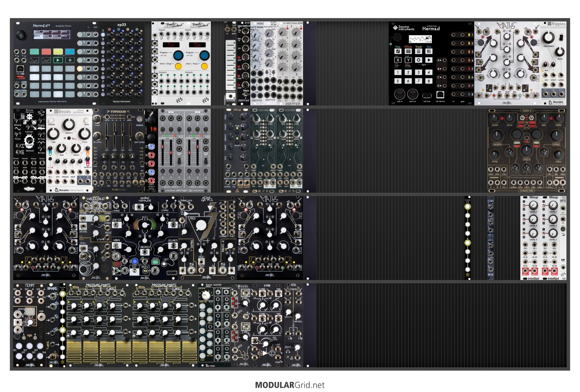Click the usb device port on Hermod
Viewport: 580px width, 392px height.
pos(440,95)
